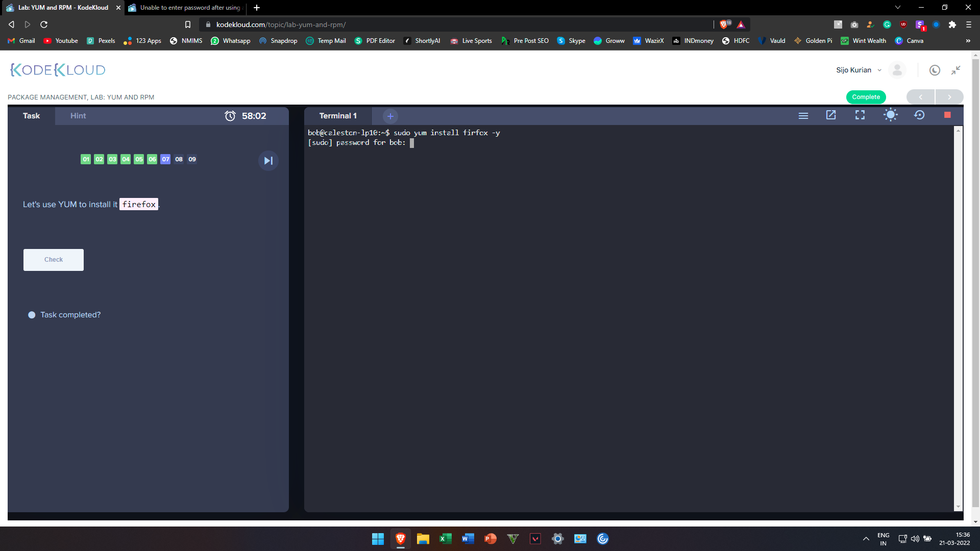Toggle dark mode with the moon icon
The image size is (980, 551).
[935, 70]
